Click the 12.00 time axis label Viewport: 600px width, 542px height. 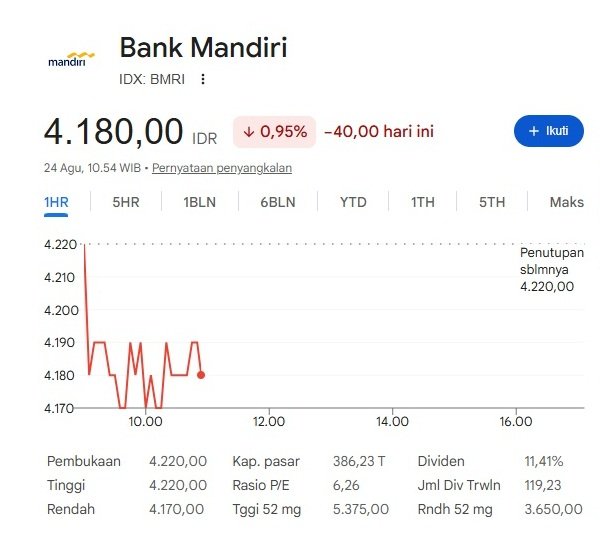coord(269,421)
